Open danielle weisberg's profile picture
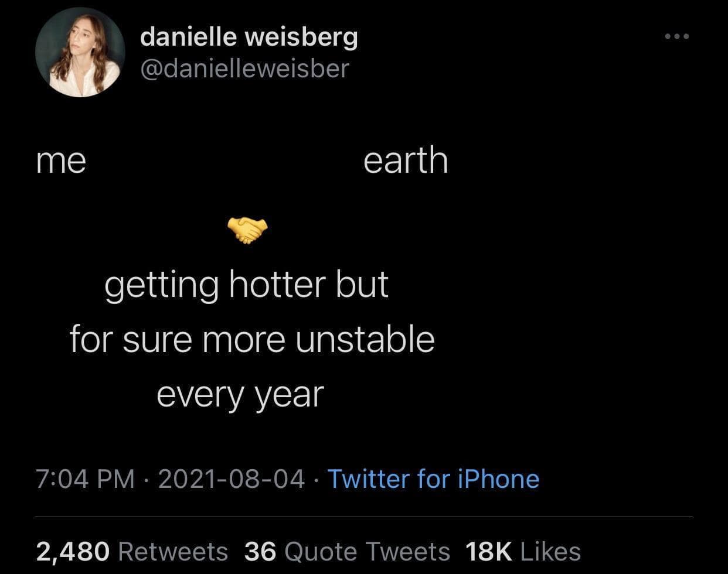This screenshot has height=574, width=728. [x=80, y=53]
